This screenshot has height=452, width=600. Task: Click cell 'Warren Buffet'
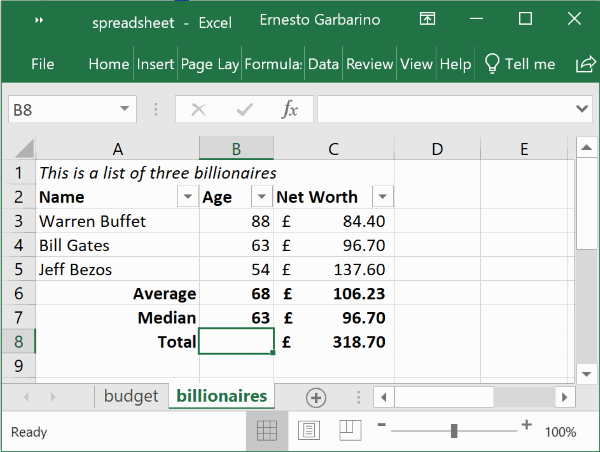click(x=117, y=221)
